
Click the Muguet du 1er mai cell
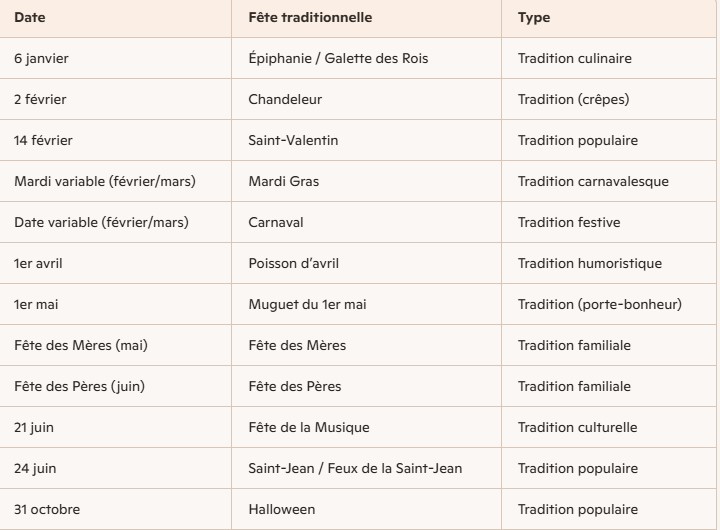(x=308, y=305)
